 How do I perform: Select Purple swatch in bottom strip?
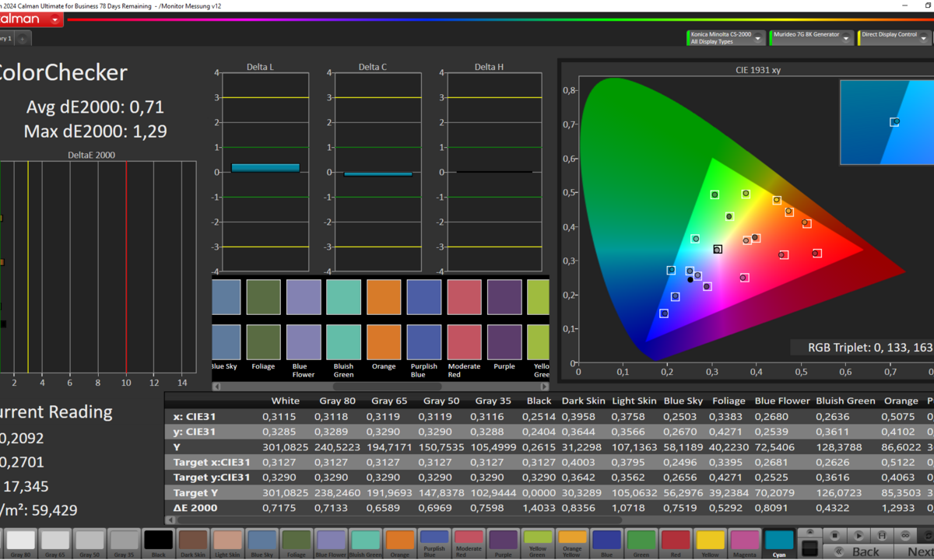coord(503,544)
